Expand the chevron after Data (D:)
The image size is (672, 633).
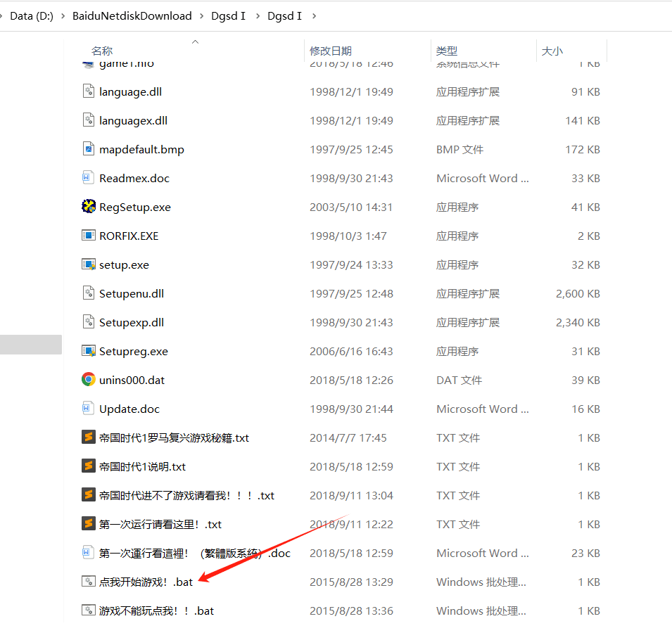(63, 15)
